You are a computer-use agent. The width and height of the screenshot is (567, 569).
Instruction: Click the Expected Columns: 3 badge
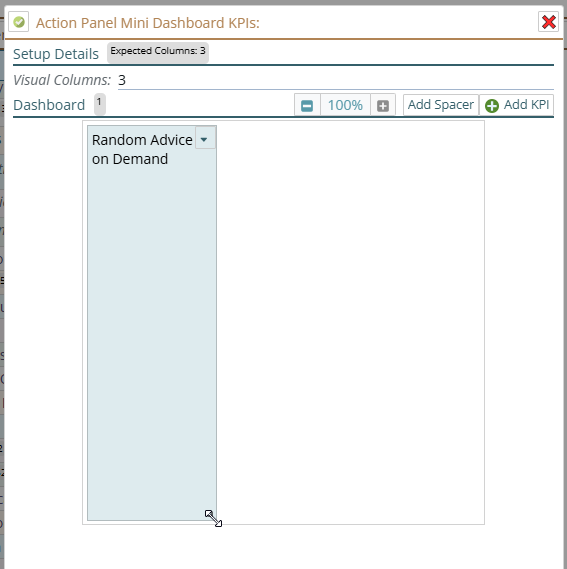click(x=158, y=52)
